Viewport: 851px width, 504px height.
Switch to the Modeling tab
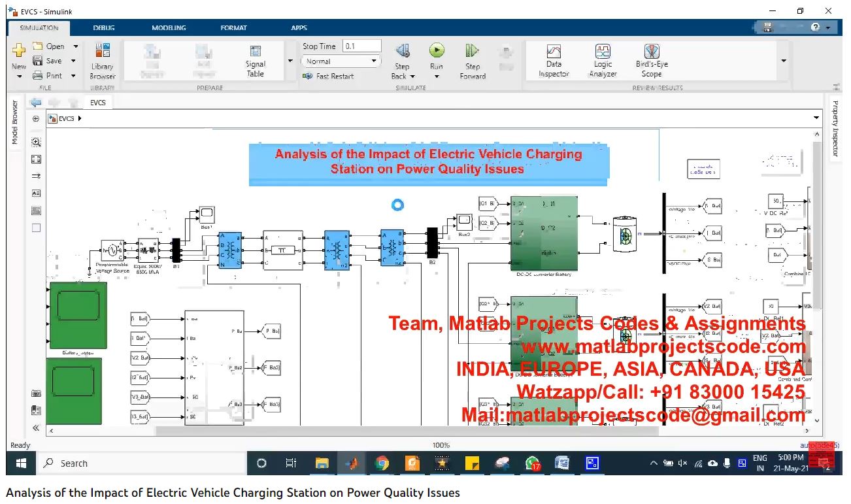(x=169, y=28)
